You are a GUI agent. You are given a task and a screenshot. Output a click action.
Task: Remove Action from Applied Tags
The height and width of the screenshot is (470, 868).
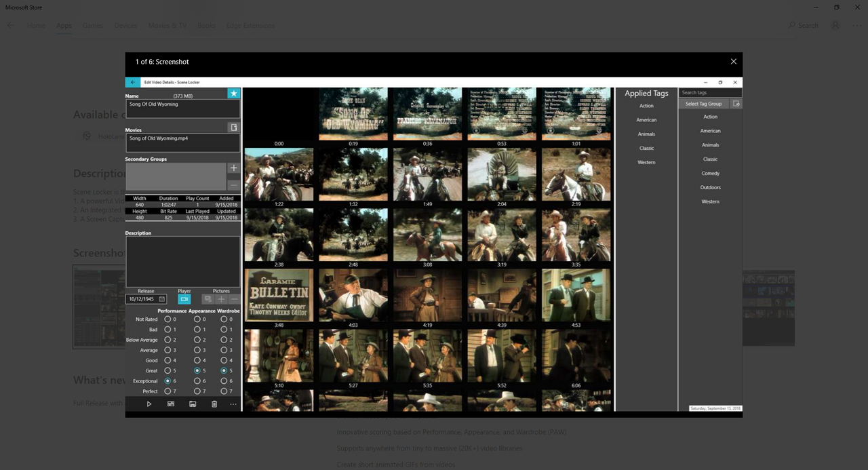coord(646,106)
